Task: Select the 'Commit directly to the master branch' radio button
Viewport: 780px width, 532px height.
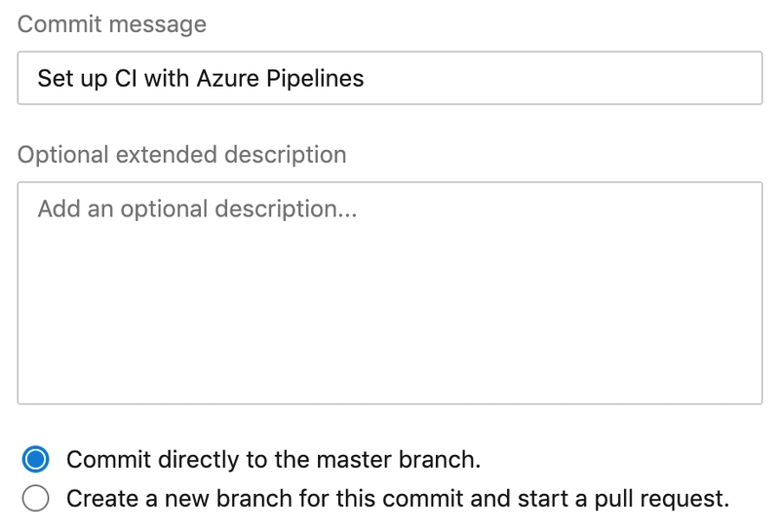Action: point(36,459)
